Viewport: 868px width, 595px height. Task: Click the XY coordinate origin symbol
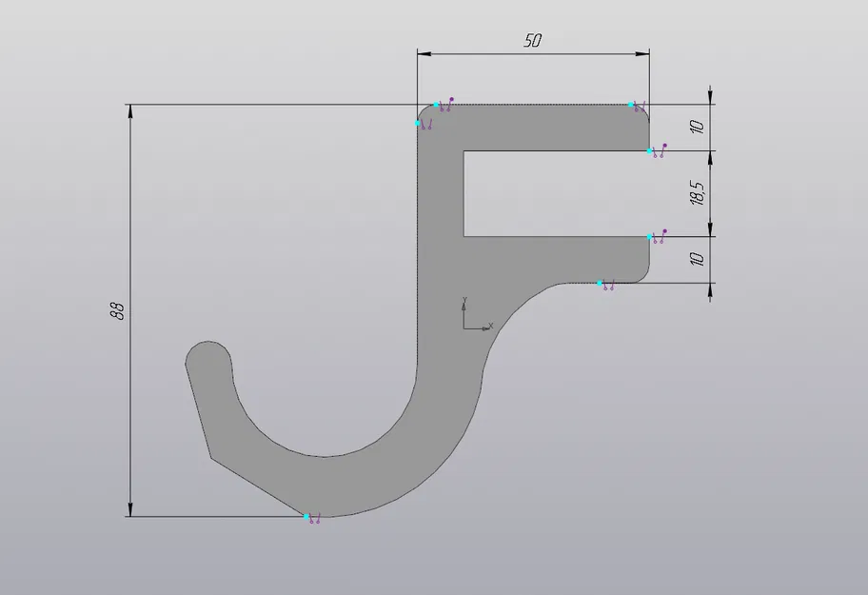(477, 314)
